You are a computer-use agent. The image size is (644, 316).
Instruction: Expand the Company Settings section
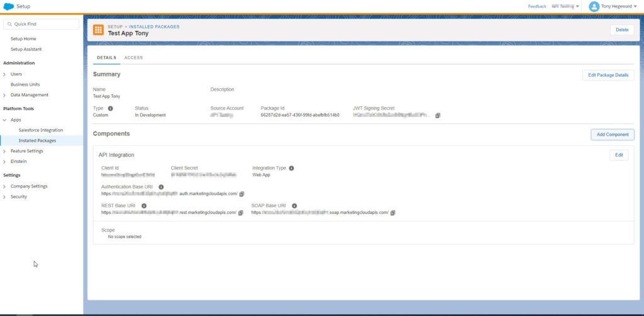(4, 186)
